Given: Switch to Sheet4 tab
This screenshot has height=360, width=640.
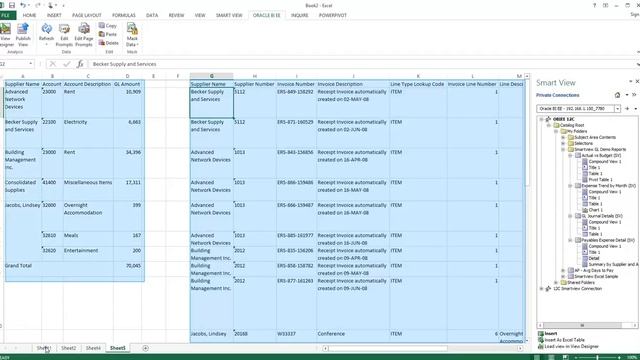Looking at the screenshot, I should [93, 348].
